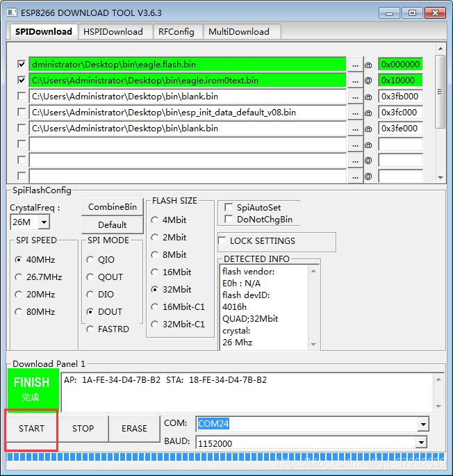Edit the 0x000000 address field
The image size is (453, 476).
(x=400, y=65)
